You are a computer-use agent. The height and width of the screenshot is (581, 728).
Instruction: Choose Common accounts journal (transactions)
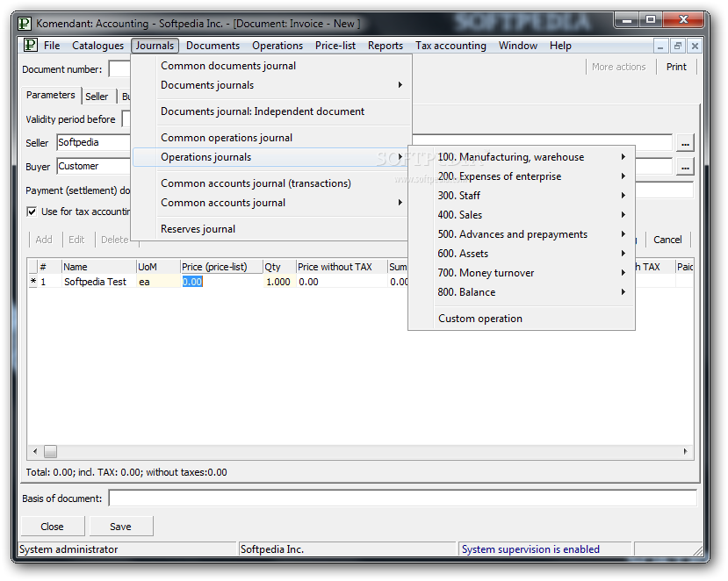pos(271,183)
